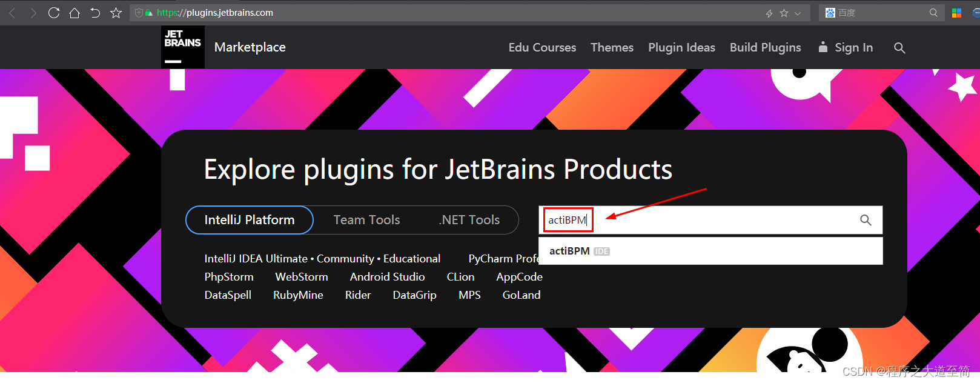Open Themes menu item
980x383 pixels.
612,47
